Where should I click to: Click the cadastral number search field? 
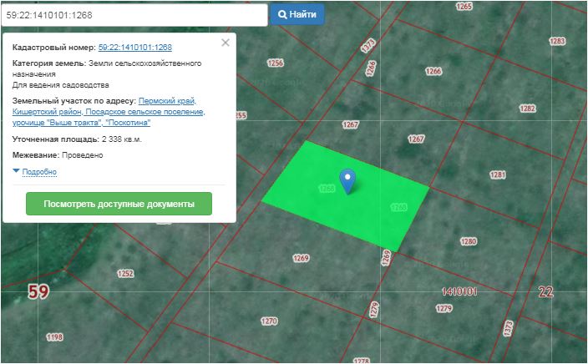134,15
